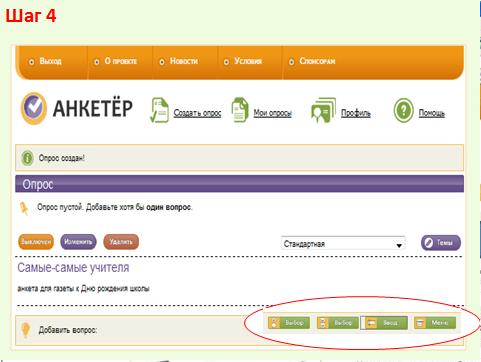Click the survey title Самые-самые учителя
Screen dimensions: 481x362
pyautogui.click(x=73, y=268)
